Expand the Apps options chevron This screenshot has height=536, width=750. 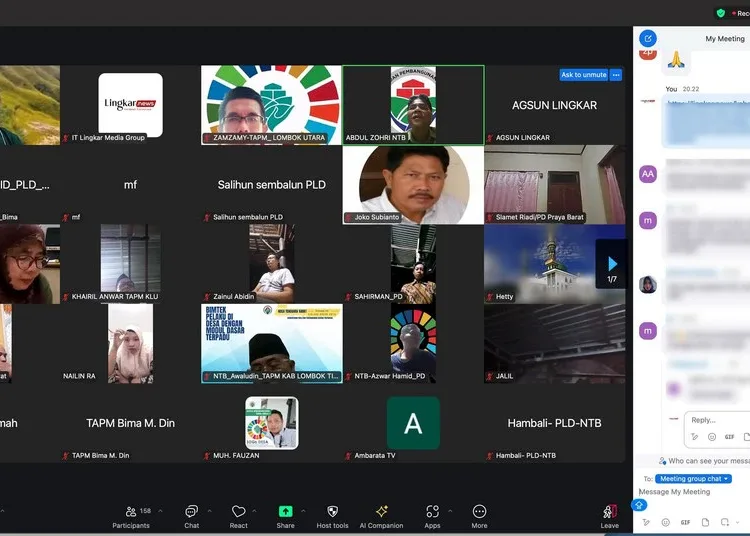tap(450, 511)
